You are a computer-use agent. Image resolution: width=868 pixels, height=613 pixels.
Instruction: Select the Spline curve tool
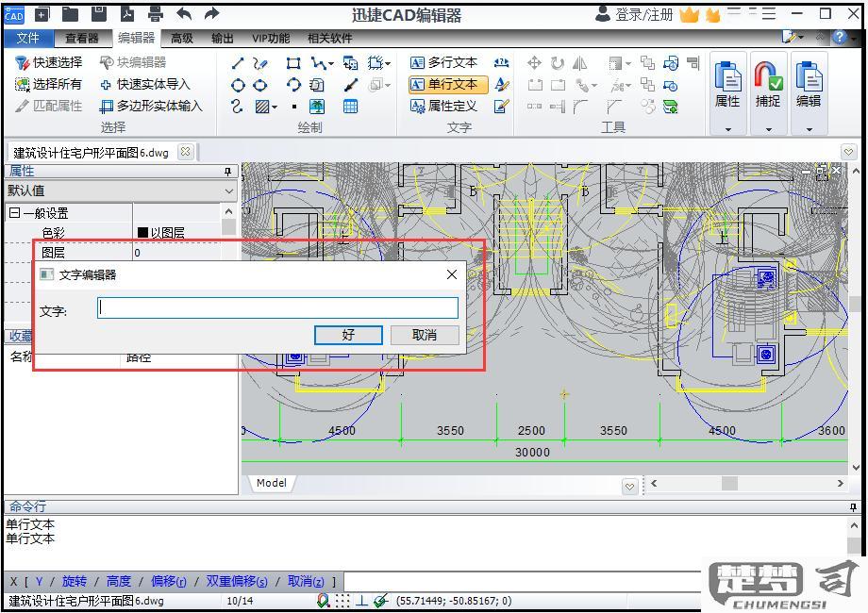(x=237, y=107)
